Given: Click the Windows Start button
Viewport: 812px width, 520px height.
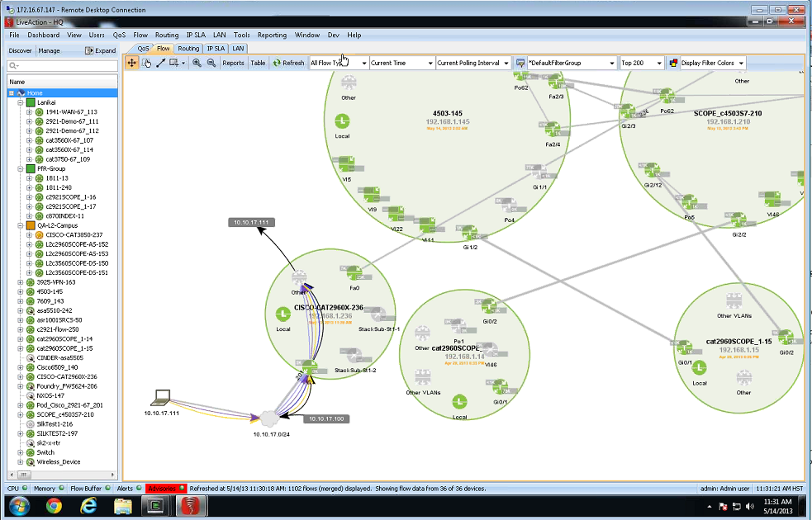Looking at the screenshot, I should point(19,506).
